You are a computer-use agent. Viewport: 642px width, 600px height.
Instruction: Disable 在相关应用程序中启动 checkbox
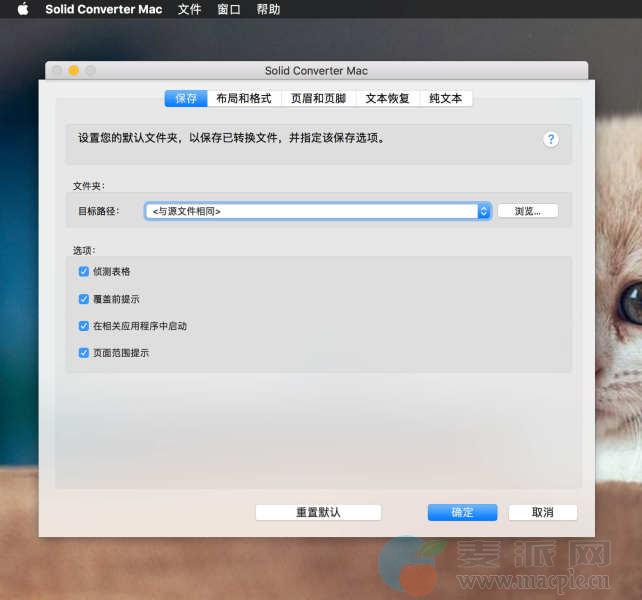pos(84,326)
